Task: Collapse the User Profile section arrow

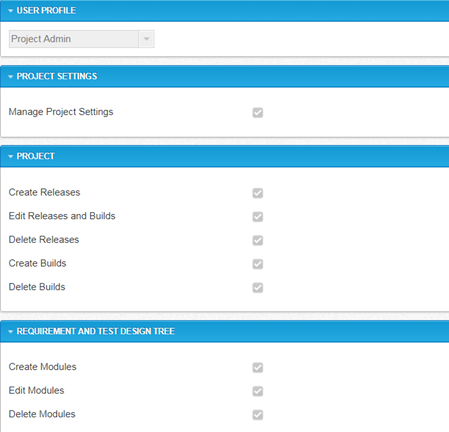Action: (x=11, y=11)
